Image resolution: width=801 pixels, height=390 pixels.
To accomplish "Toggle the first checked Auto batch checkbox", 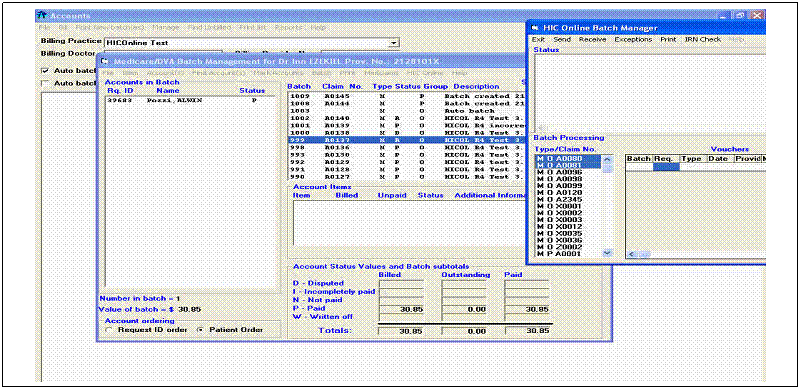I will click(44, 71).
